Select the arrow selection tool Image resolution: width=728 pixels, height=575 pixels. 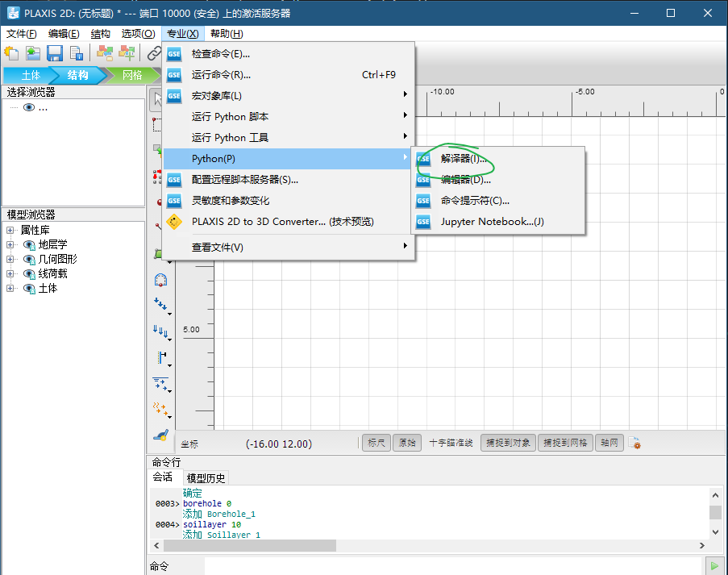pos(157,99)
